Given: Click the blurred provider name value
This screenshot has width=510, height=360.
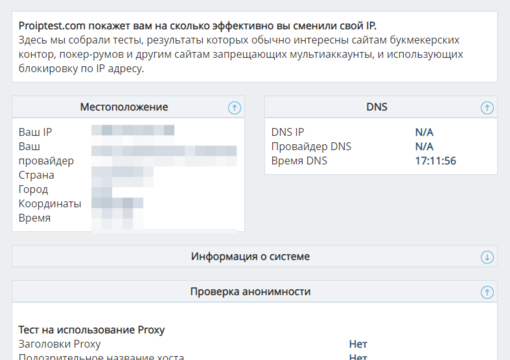Looking at the screenshot, I should [164, 151].
